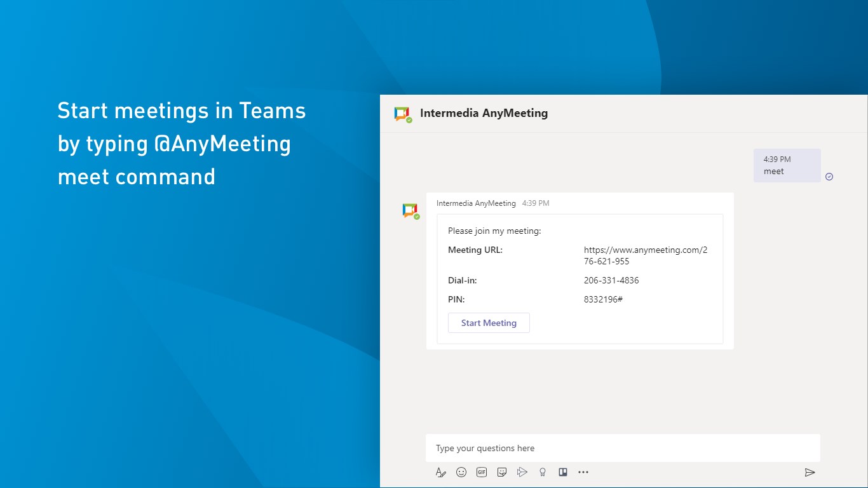Click the 'Dial-in:' label
This screenshot has width=868, height=488.
[x=463, y=280]
